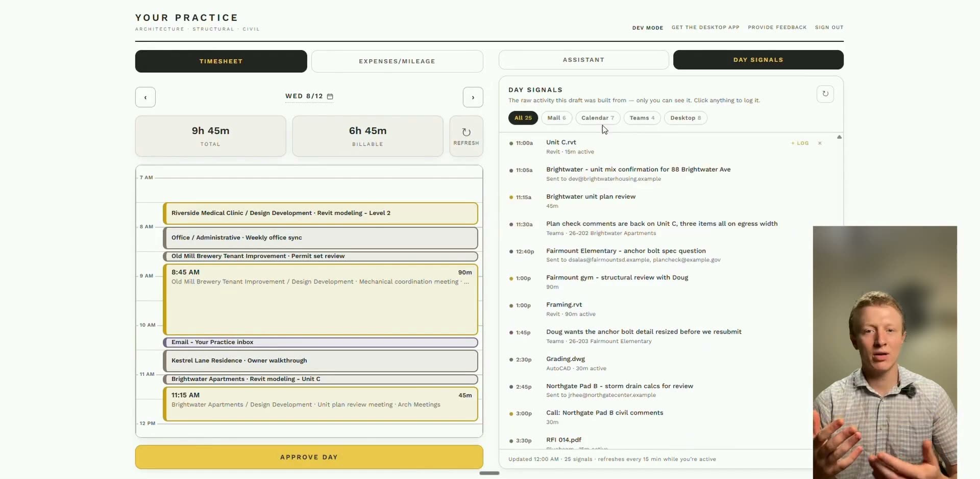Screen dimensions: 980x479
Task: Log the Unit C.rvt signal
Action: 800,143
